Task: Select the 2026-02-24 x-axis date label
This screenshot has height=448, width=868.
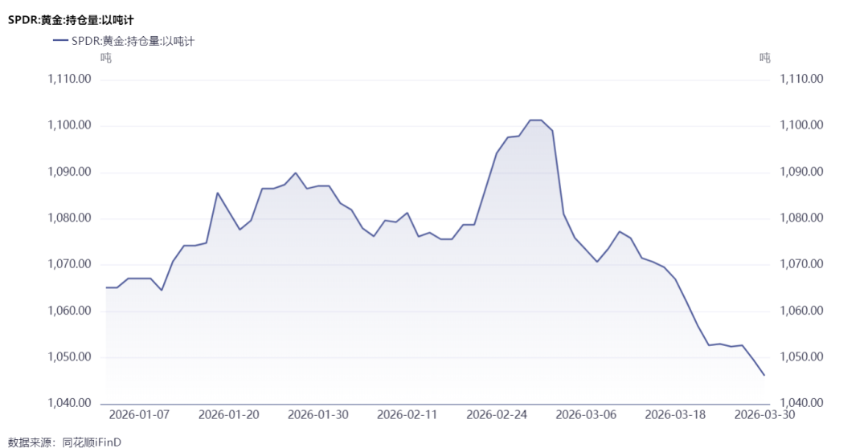Action: (497, 415)
